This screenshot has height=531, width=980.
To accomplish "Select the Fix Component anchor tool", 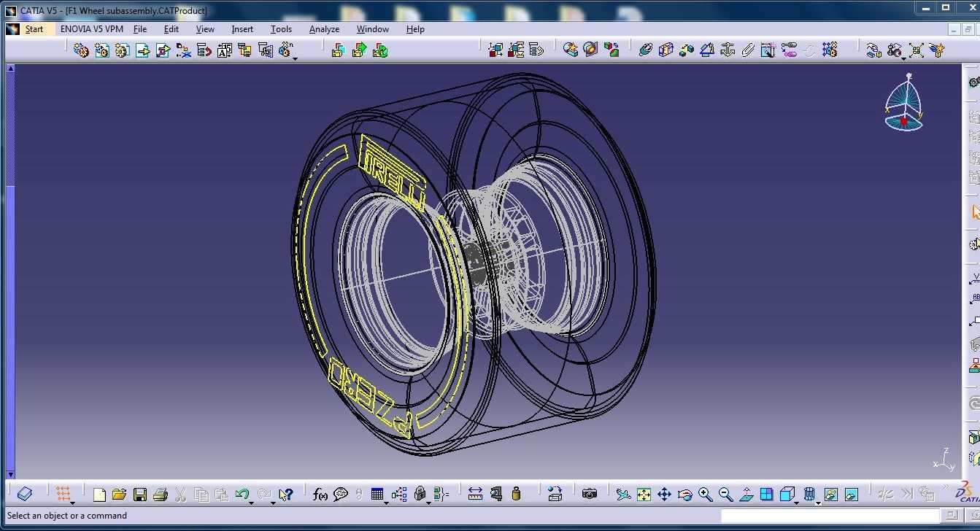I will [727, 50].
